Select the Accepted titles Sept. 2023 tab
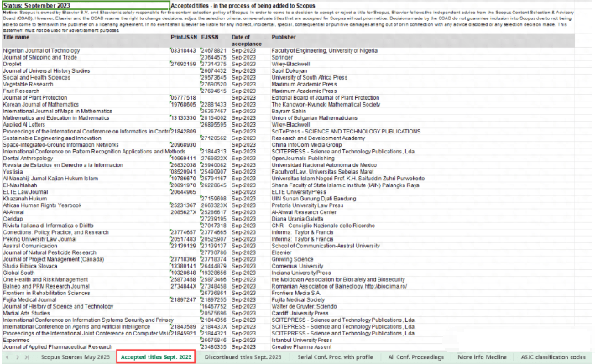 tap(156, 357)
